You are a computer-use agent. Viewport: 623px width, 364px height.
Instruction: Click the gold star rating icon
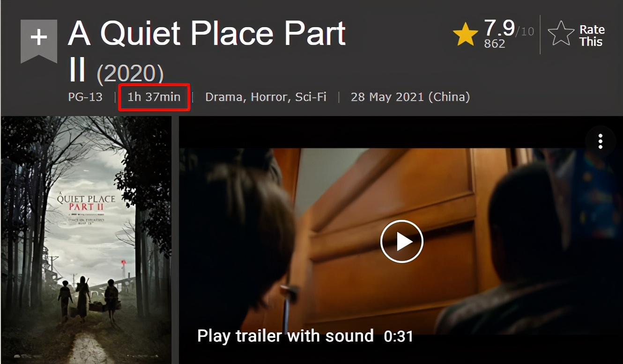click(465, 33)
